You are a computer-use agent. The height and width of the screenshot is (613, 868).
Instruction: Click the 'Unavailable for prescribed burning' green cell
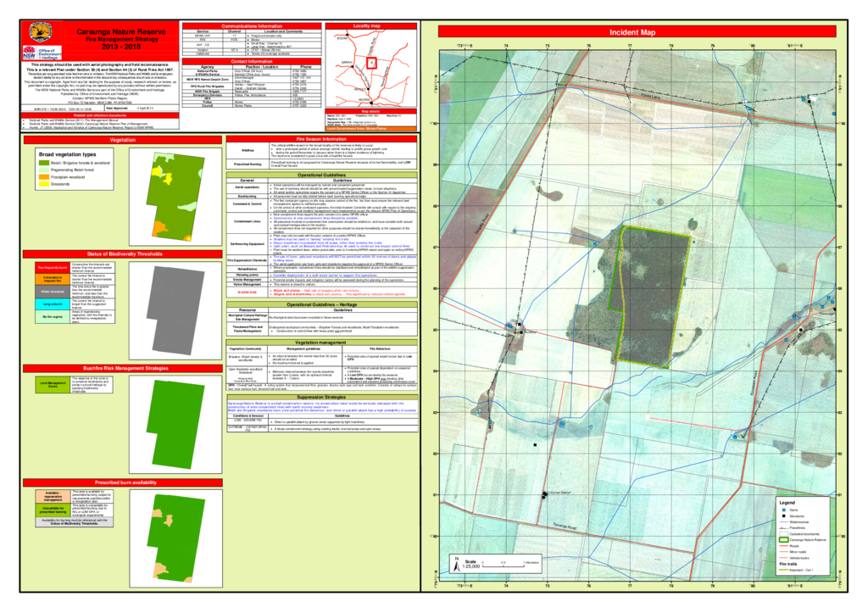53,510
